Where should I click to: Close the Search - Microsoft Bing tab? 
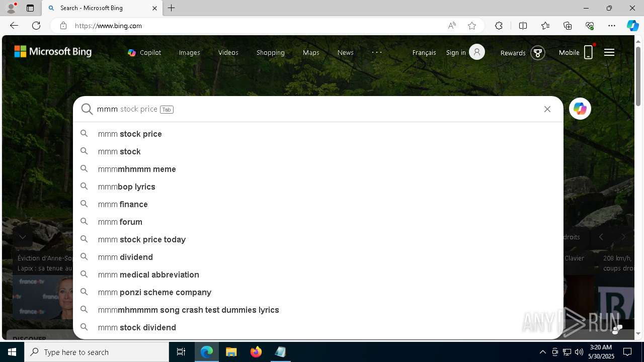[154, 8]
